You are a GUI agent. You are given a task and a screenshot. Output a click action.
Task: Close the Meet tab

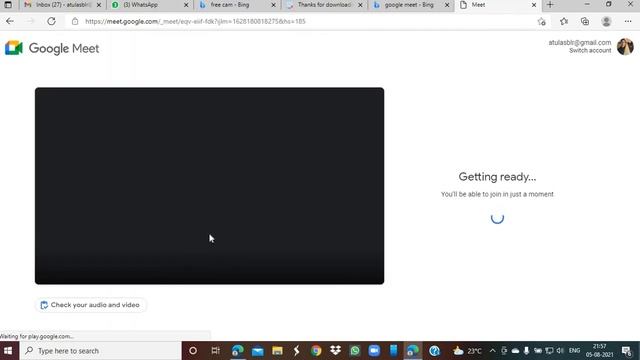534,5
